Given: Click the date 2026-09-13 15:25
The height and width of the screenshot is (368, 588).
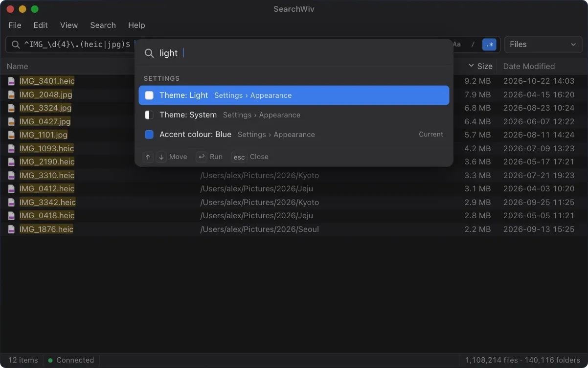Looking at the screenshot, I should tap(539, 229).
